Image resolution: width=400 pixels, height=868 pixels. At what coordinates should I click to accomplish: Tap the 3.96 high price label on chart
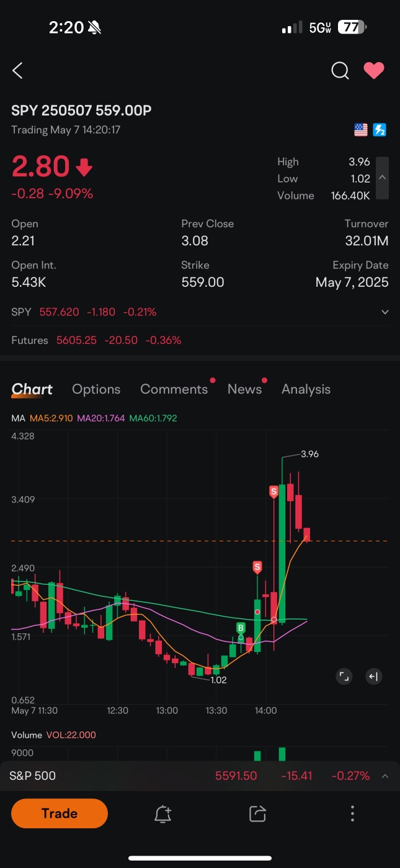pyautogui.click(x=309, y=454)
